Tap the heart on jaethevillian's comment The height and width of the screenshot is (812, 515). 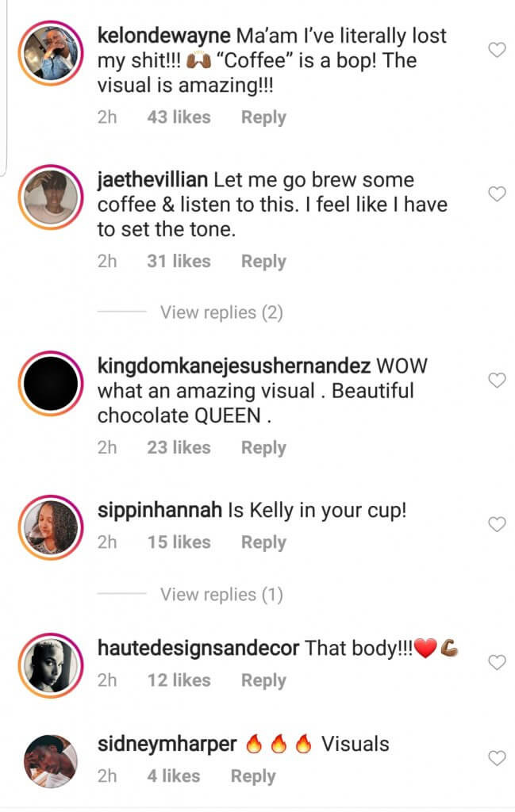tap(497, 194)
